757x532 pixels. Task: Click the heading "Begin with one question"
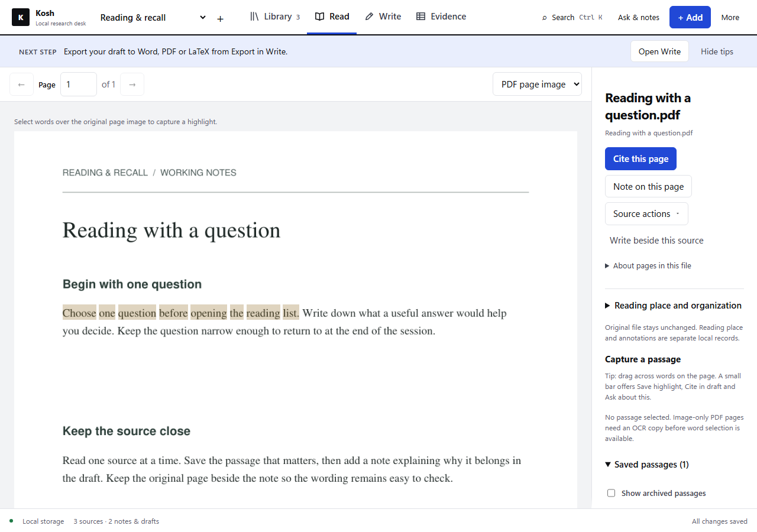coord(132,284)
